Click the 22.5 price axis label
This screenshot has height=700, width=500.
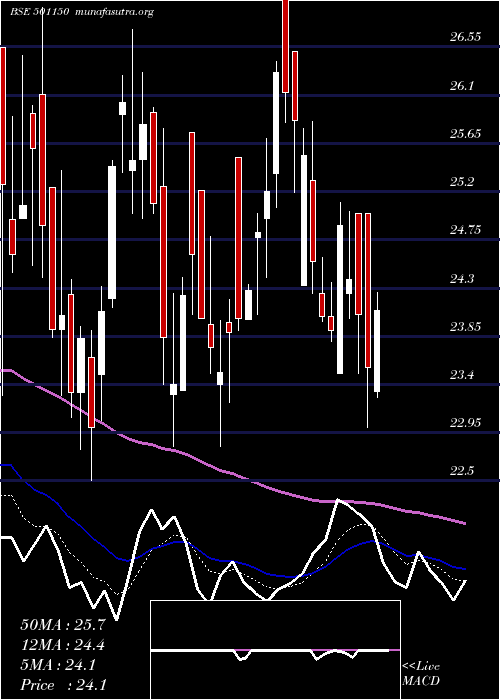(x=461, y=471)
